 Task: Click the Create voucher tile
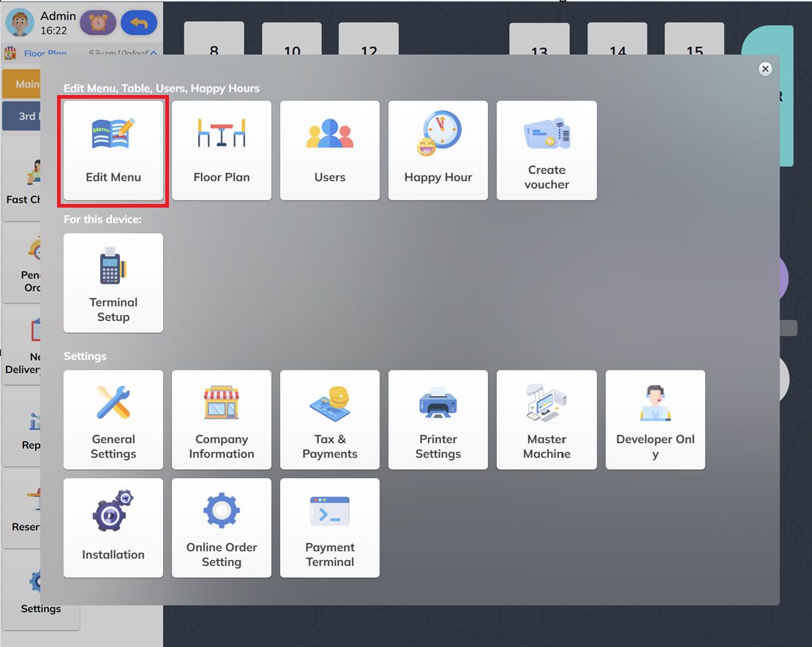click(546, 151)
